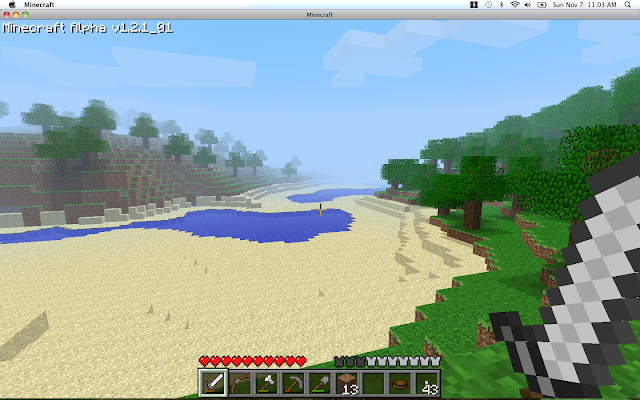The image size is (640, 400).
Task: Click the Wi-Fi status icon
Action: [515, 4]
